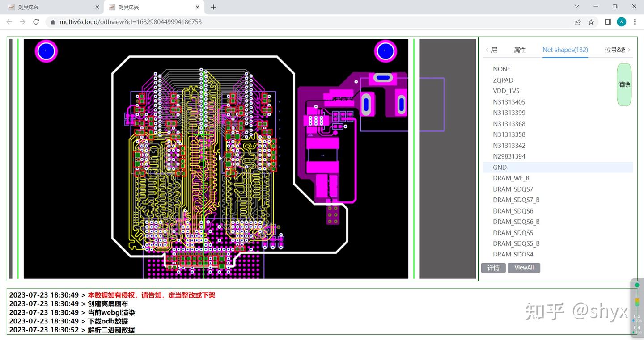Select the DRAM_SDQS5_B net
This screenshot has height=340, width=644.
(x=558, y=243)
